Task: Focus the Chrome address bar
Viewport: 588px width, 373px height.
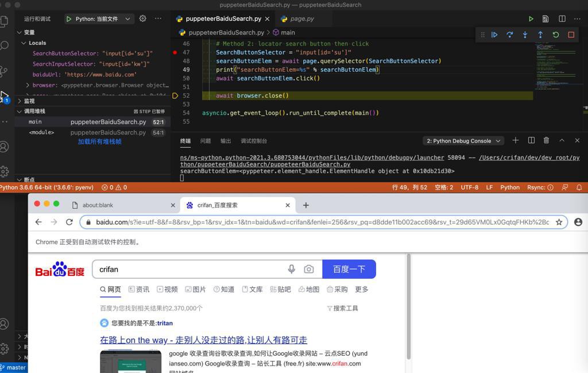Action: click(x=323, y=222)
